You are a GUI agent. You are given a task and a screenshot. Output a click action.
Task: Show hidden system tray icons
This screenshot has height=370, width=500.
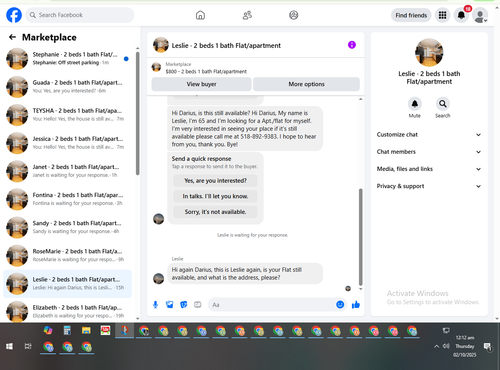point(436,347)
